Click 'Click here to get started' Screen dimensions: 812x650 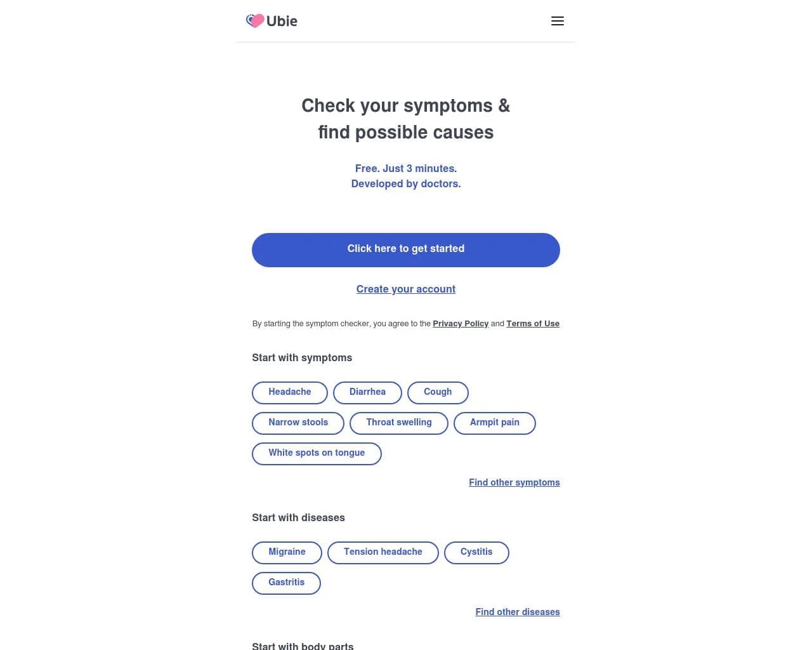point(405,249)
